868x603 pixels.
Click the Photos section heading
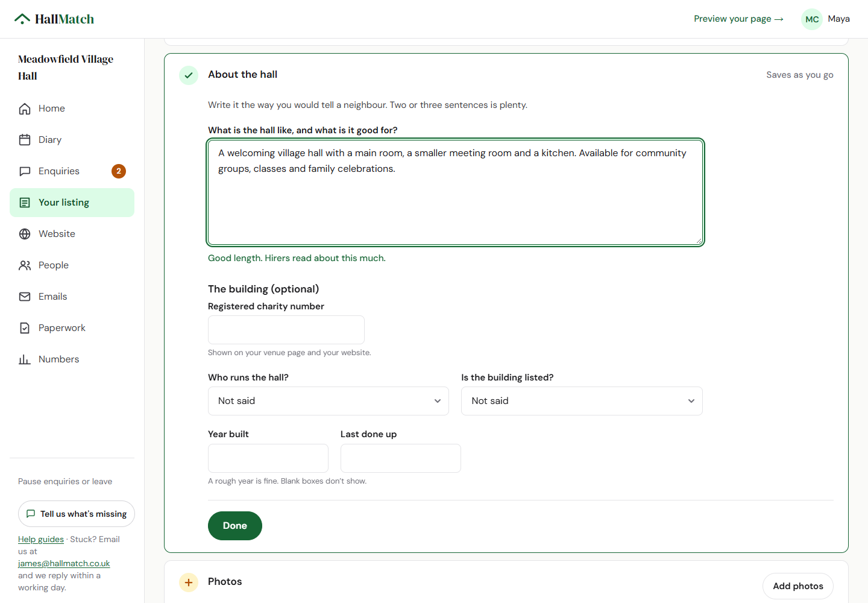click(x=225, y=582)
